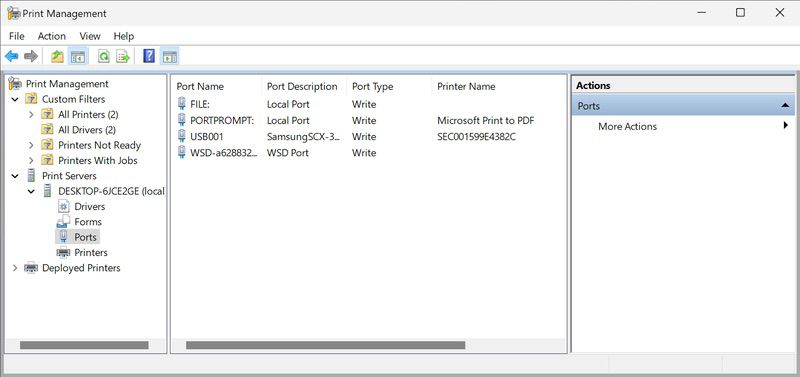Open the View menu

click(90, 36)
